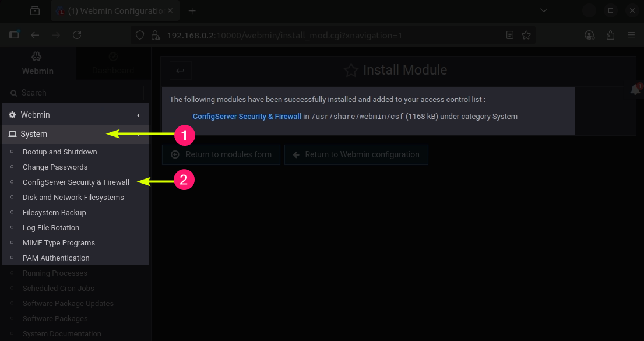Click the Return to Webmin configuration button
644x341 pixels.
[x=356, y=154]
